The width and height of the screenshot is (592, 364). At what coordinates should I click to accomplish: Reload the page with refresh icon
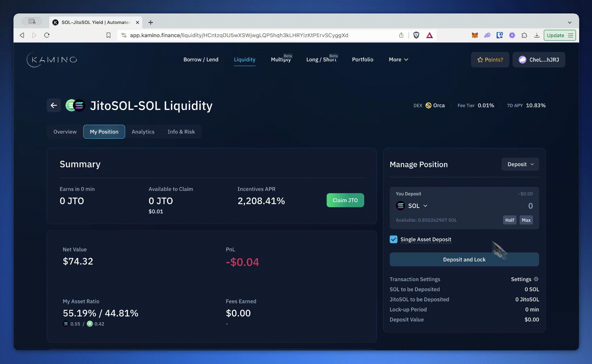pos(47,35)
